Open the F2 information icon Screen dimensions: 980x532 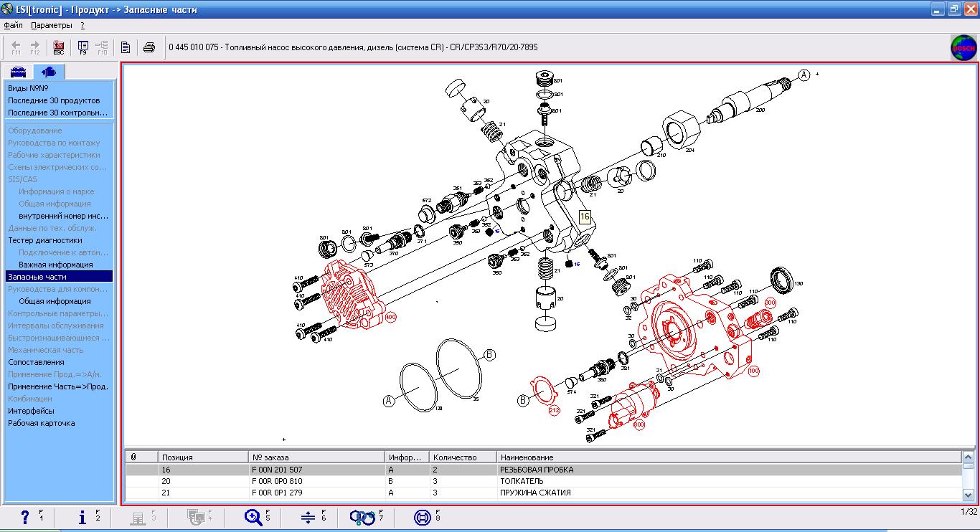tap(83, 517)
